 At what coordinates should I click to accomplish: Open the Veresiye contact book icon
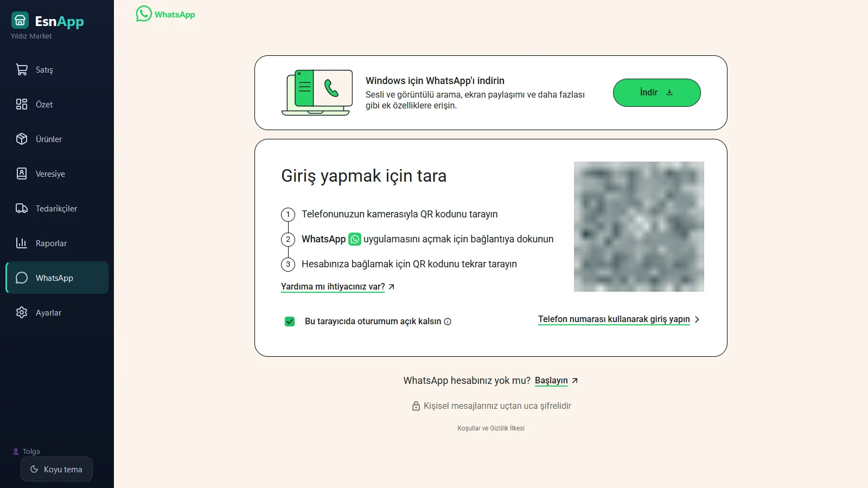(x=22, y=174)
